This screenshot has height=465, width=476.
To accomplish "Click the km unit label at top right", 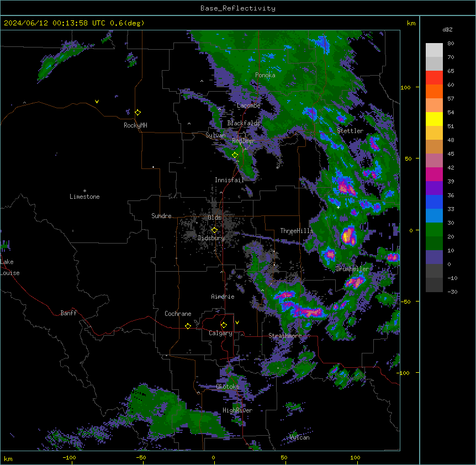I will pyautogui.click(x=411, y=23).
